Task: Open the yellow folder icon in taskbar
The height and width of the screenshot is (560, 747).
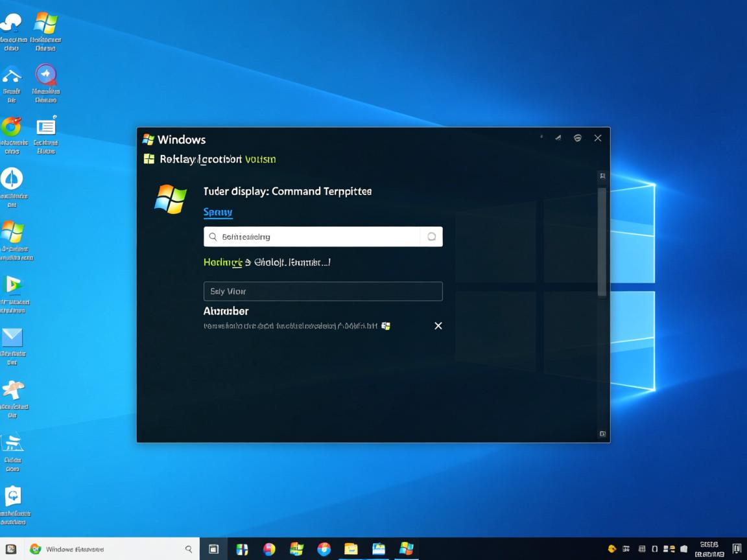Action: click(x=351, y=549)
